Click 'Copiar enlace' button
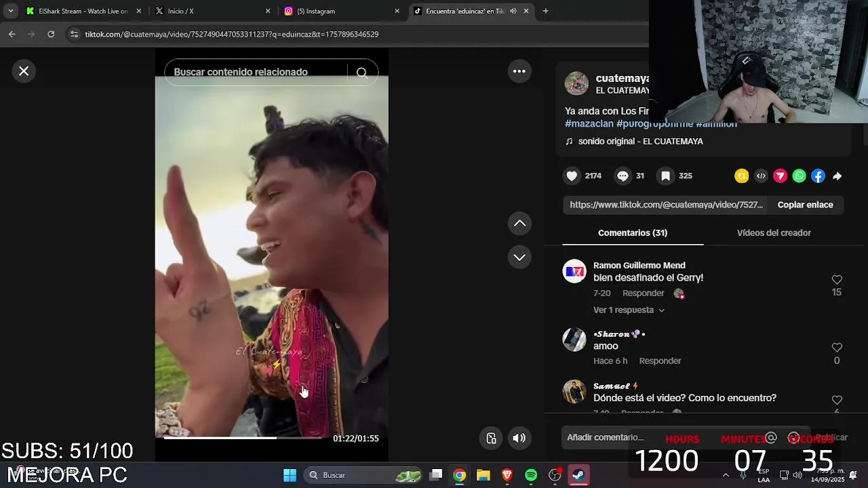The width and height of the screenshot is (868, 488). click(805, 205)
